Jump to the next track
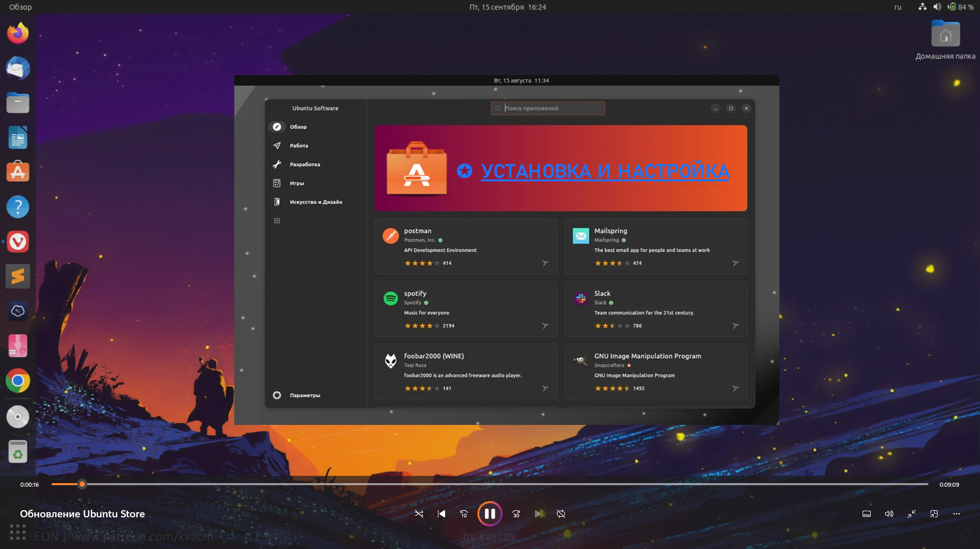This screenshot has width=980, height=549. 538,514
